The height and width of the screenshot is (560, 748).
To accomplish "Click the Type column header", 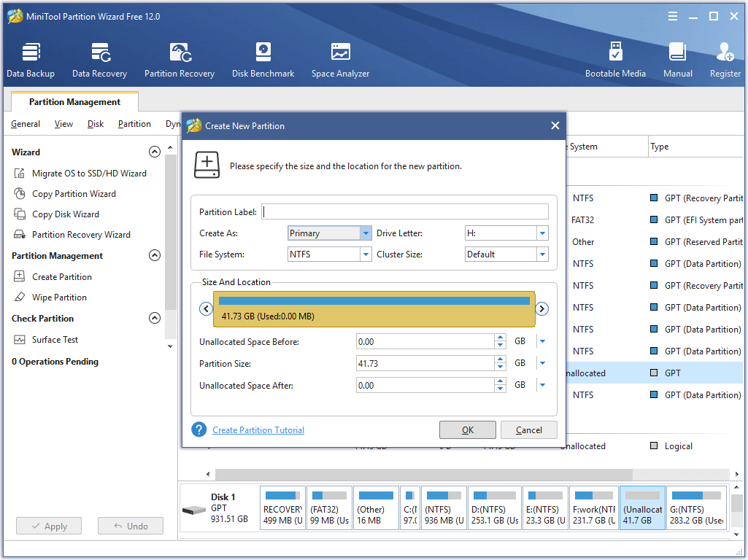I will coord(695,147).
